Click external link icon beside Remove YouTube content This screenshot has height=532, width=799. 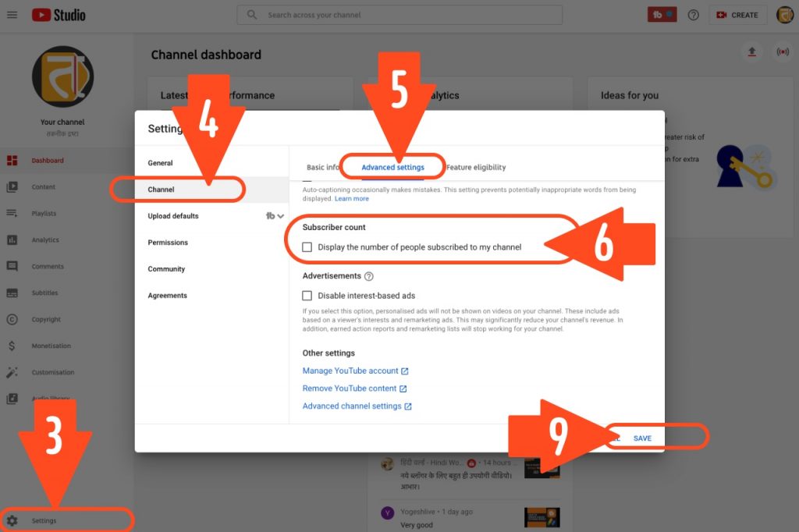coord(403,388)
